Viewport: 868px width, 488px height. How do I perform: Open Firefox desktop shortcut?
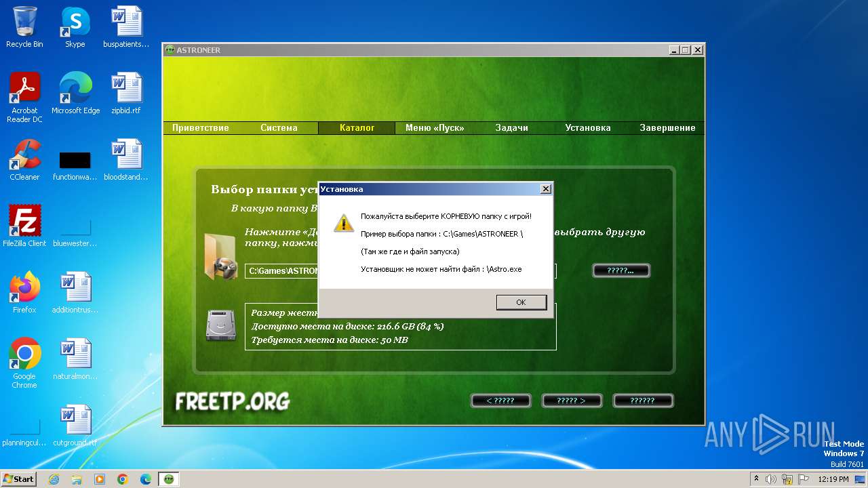24,292
